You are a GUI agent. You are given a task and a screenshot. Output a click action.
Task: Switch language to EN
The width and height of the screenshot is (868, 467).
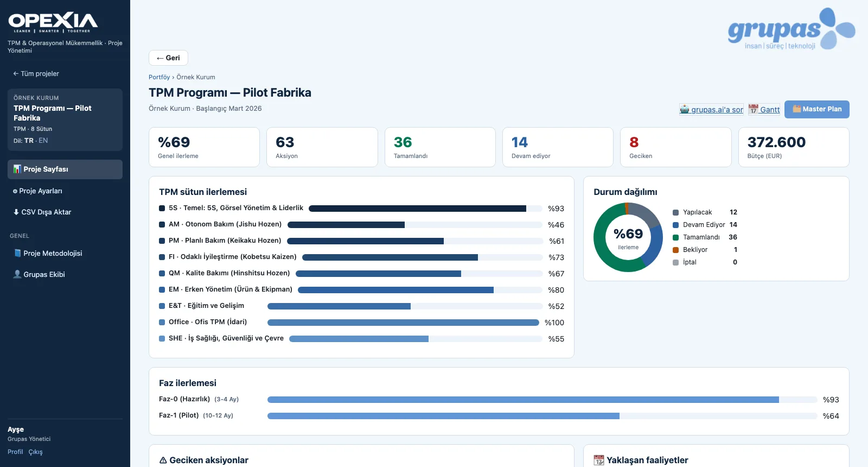pyautogui.click(x=43, y=141)
